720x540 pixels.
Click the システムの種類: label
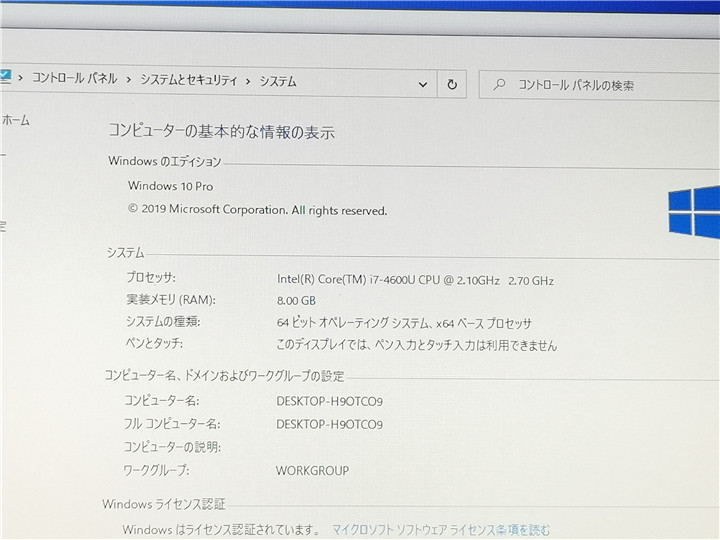163,321
